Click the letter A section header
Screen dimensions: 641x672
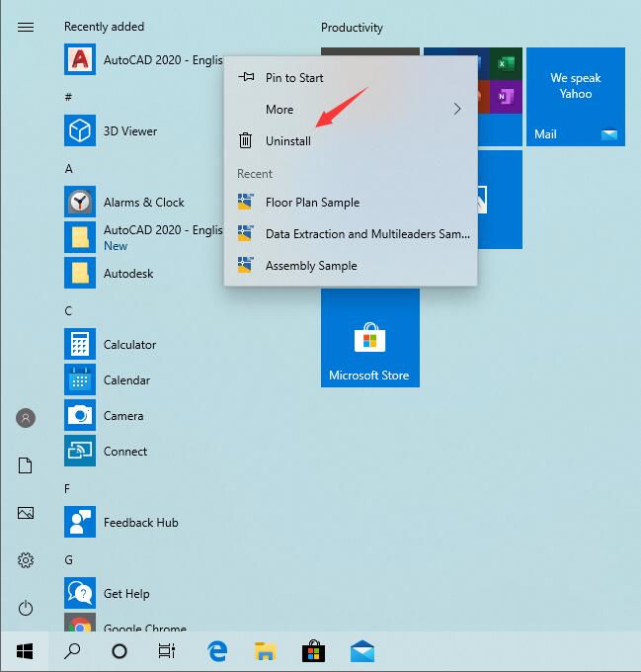click(68, 168)
